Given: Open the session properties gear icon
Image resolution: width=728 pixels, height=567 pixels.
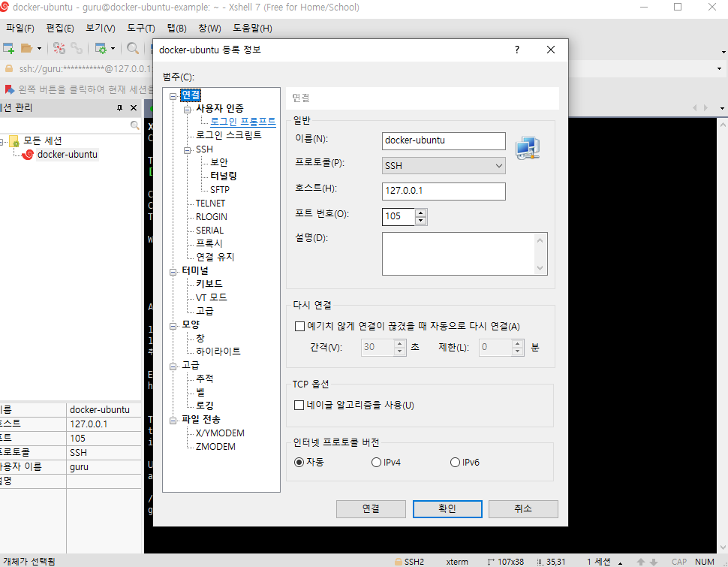Looking at the screenshot, I should click(x=101, y=48).
